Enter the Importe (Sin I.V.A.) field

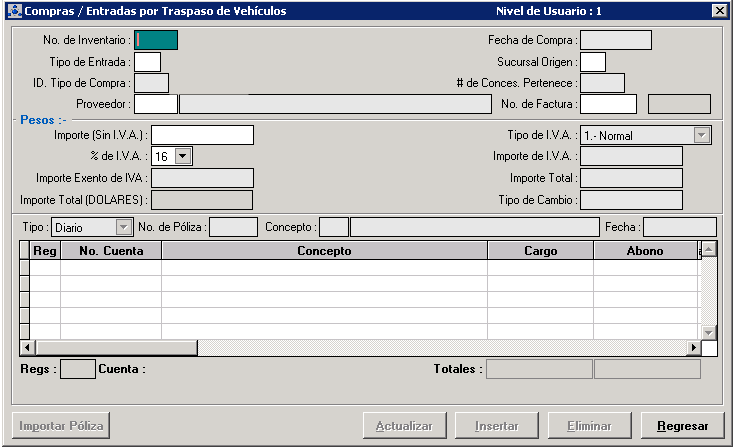202,135
